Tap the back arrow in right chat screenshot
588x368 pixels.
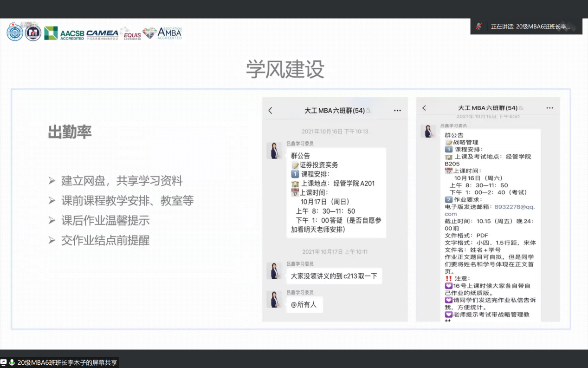424,108
